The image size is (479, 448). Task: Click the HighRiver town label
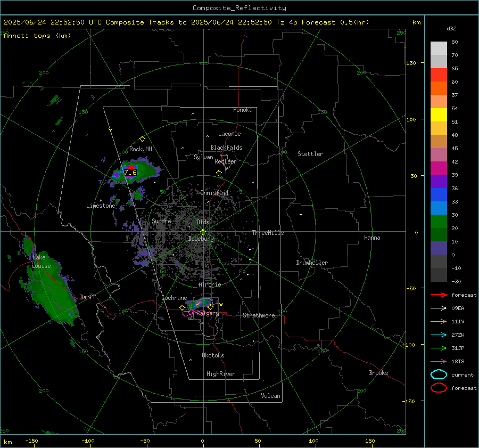221,374
